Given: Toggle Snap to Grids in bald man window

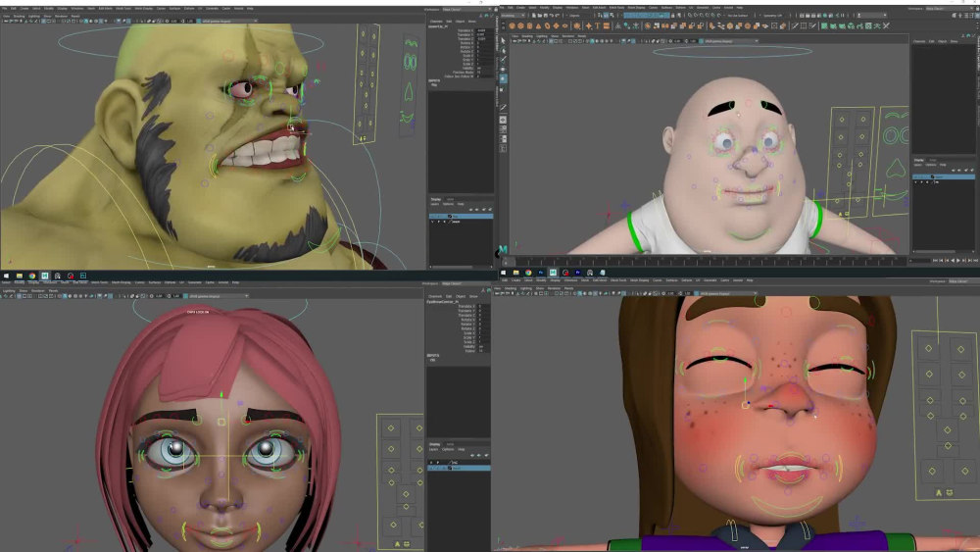Looking at the screenshot, I should (x=689, y=15).
